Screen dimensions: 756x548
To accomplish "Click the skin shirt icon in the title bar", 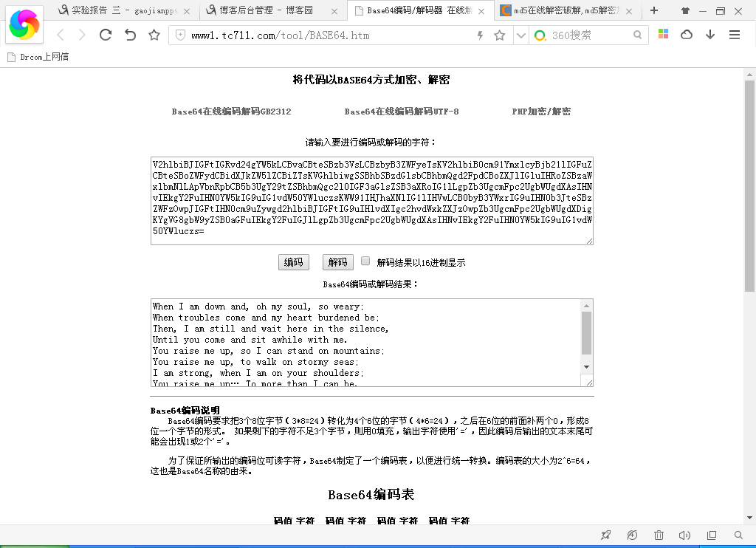I will point(685,10).
